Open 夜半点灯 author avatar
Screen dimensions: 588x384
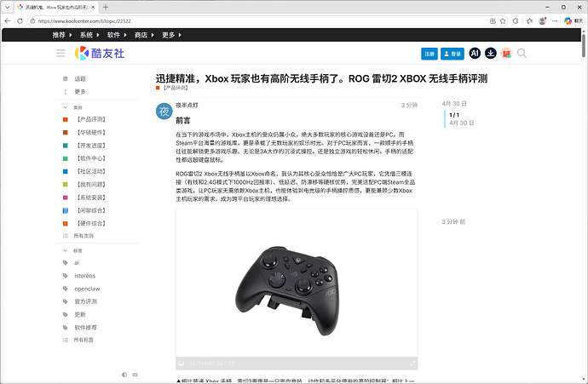click(x=164, y=112)
